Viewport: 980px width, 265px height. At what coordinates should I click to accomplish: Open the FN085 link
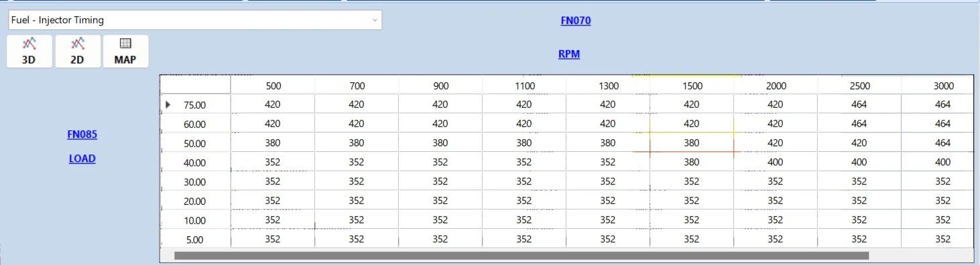[x=82, y=134]
